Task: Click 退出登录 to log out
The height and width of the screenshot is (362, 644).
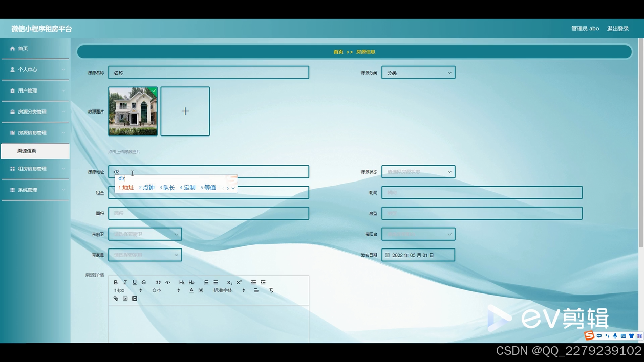Action: 618,29
